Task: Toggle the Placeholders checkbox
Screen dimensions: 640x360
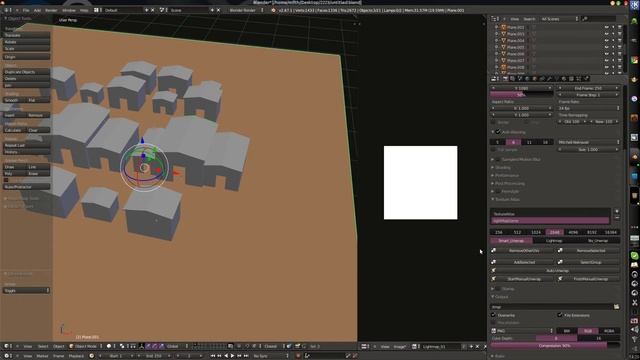Action: 493,322
